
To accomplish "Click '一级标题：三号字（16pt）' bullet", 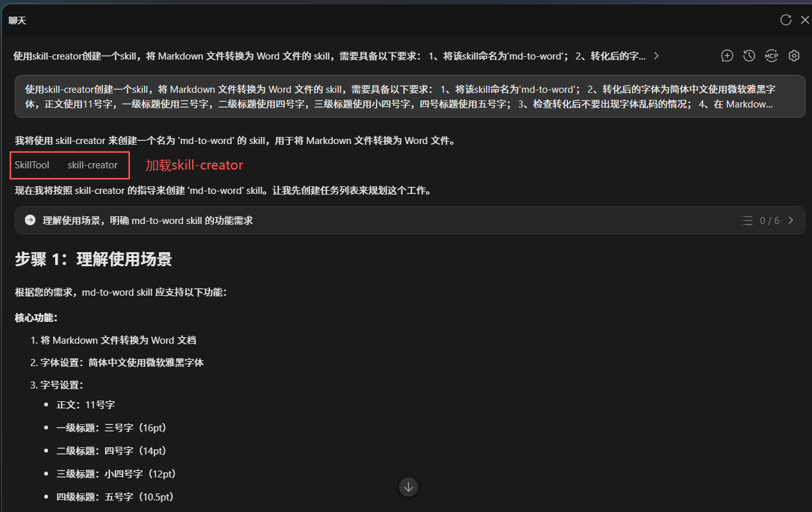I will click(112, 428).
